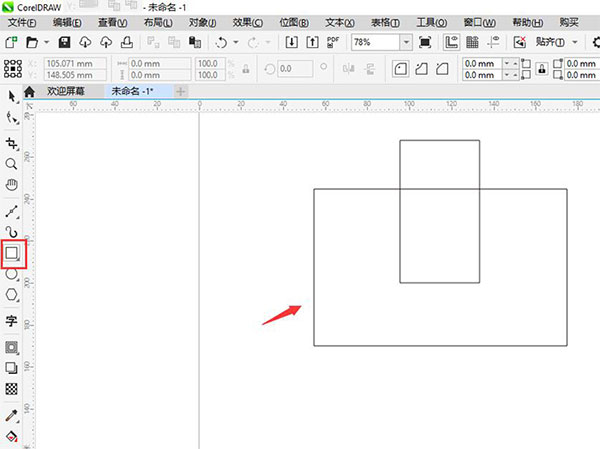The image size is (600, 449).
Task: Toggle the rulers display button
Action: [x=451, y=42]
